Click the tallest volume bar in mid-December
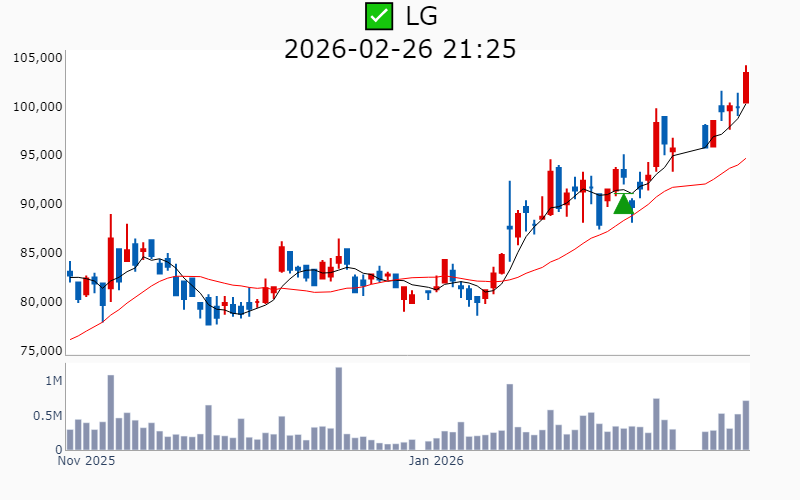Viewport: 800px width, 500px height. coord(339,409)
